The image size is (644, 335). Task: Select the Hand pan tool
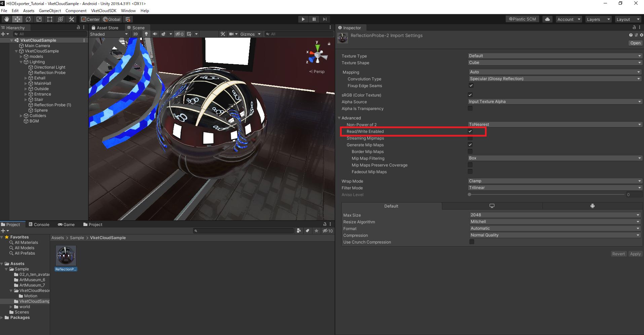[x=6, y=19]
